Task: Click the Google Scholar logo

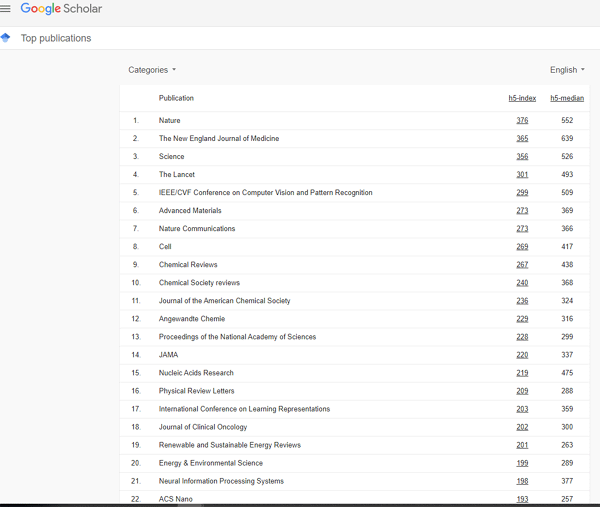Action: pos(61,9)
